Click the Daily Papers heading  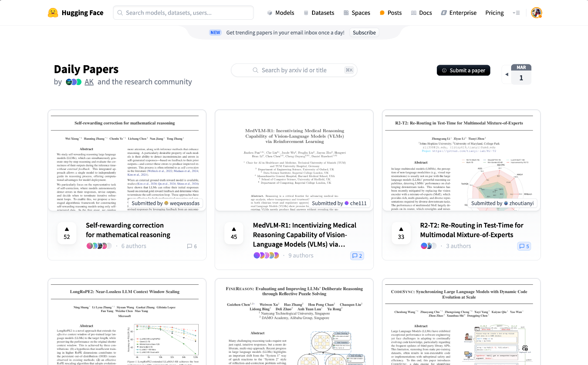pos(86,69)
